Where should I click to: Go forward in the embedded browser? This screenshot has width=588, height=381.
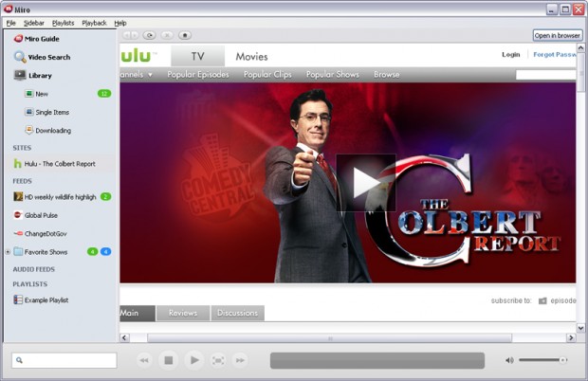click(135, 35)
